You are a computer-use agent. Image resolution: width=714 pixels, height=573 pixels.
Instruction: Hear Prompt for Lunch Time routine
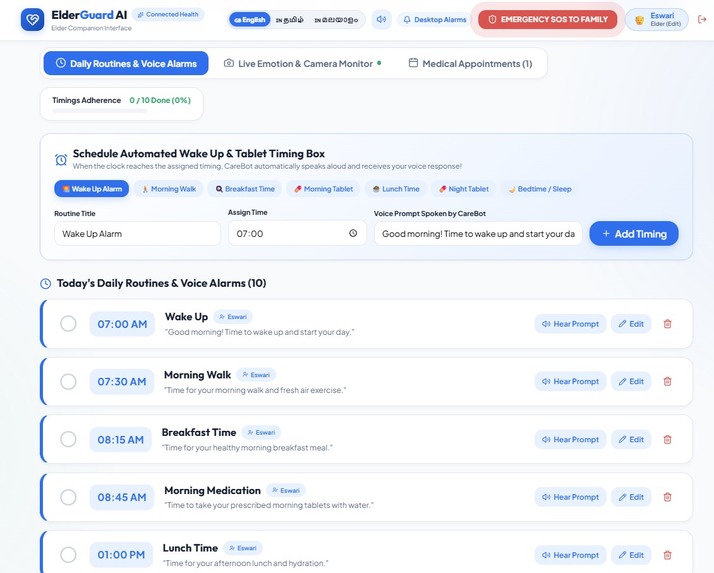tap(570, 555)
